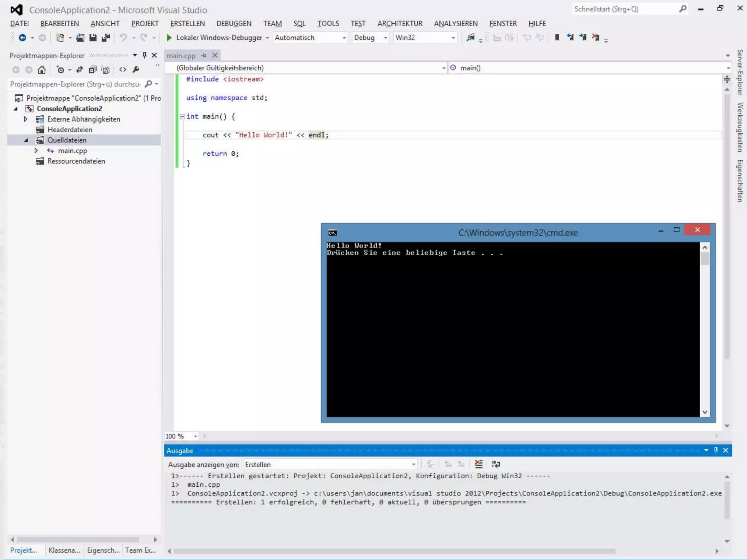Open the ERSTELLEN menu
Screen dimensions: 747x560
(187, 23)
